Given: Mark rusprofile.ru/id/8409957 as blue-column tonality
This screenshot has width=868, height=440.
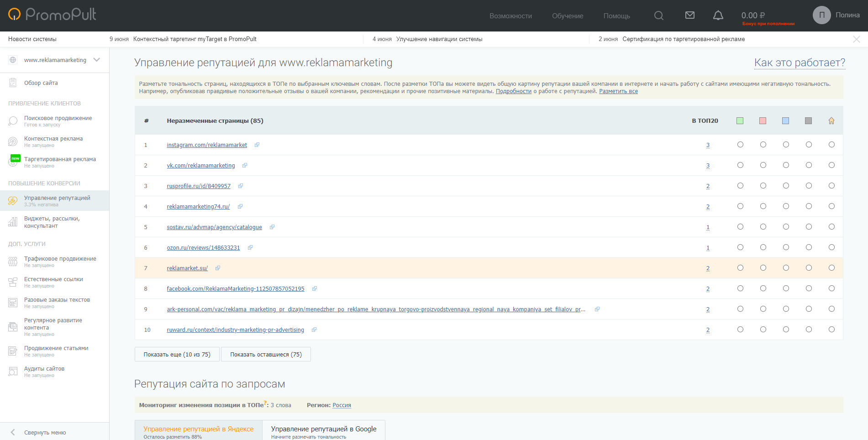Looking at the screenshot, I should 786,186.
